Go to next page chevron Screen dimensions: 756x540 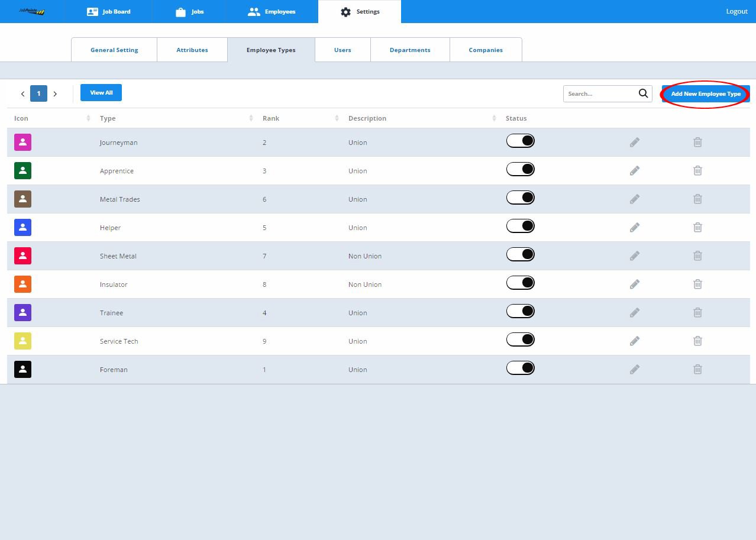(55, 93)
